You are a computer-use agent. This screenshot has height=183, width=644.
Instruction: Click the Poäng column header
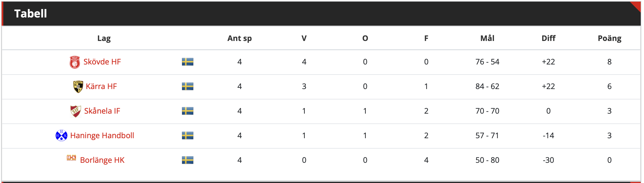tap(610, 38)
